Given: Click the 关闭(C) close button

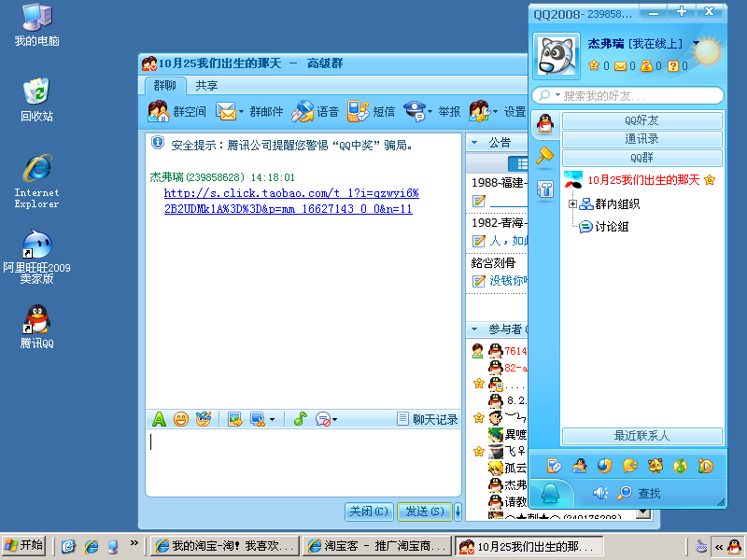Looking at the screenshot, I should (x=369, y=511).
